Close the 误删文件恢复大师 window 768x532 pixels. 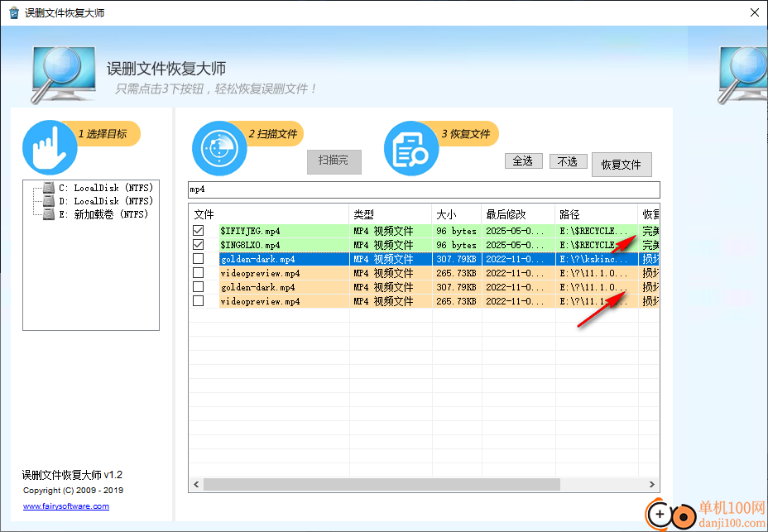pyautogui.click(x=755, y=12)
